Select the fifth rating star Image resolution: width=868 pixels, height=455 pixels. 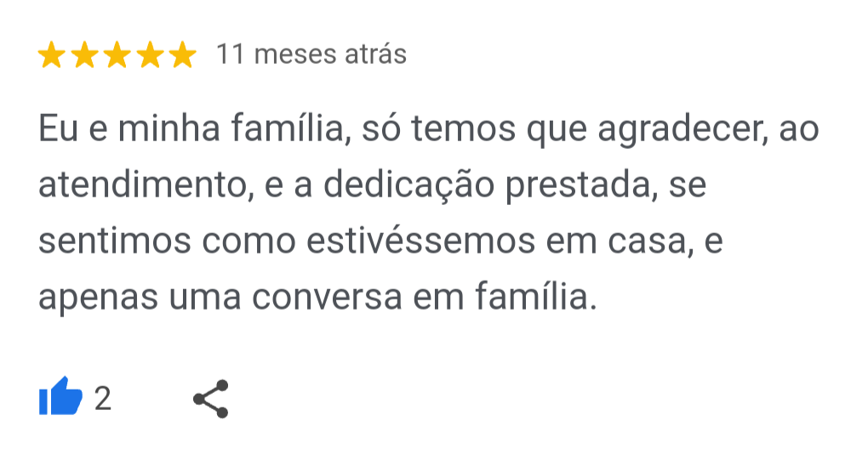pos(181,56)
